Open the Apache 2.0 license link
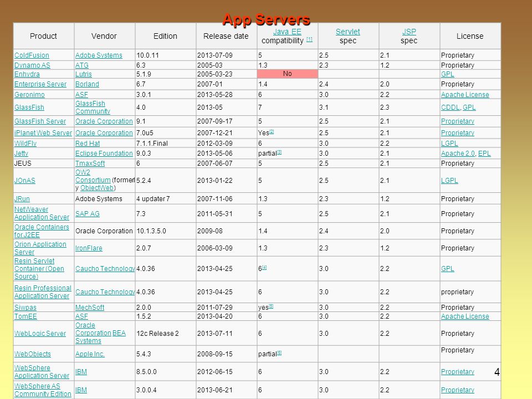Image resolution: width=532 pixels, height=399 pixels. click(458, 154)
